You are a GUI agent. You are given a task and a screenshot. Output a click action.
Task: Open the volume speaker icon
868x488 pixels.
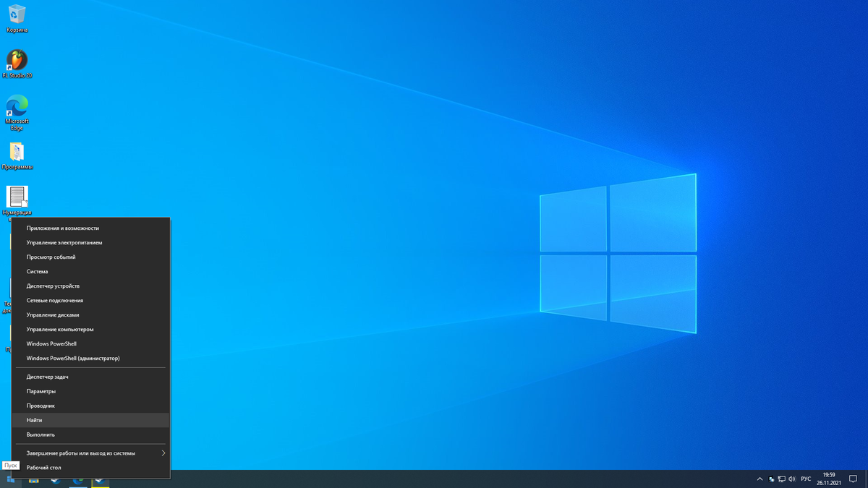pos(793,479)
